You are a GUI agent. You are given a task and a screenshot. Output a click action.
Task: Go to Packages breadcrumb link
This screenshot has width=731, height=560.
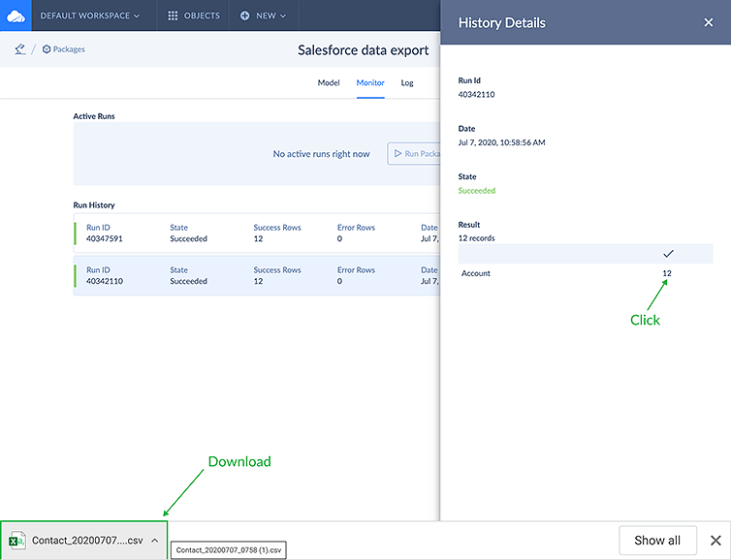coord(64,48)
